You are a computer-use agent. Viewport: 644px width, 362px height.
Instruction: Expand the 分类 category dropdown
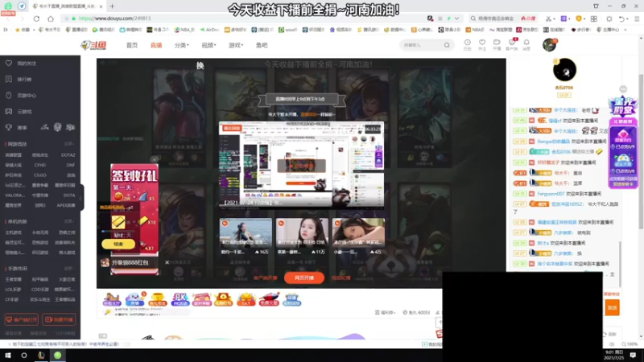(x=182, y=45)
